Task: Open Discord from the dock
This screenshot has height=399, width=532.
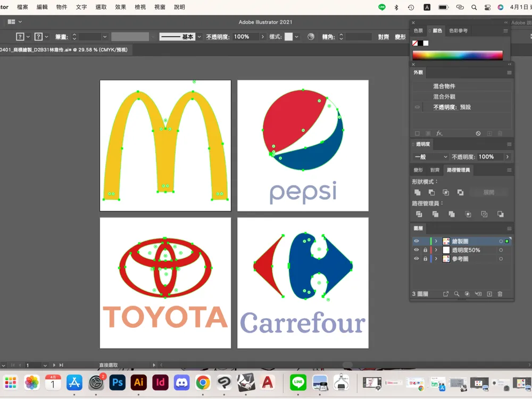Action: (181, 383)
